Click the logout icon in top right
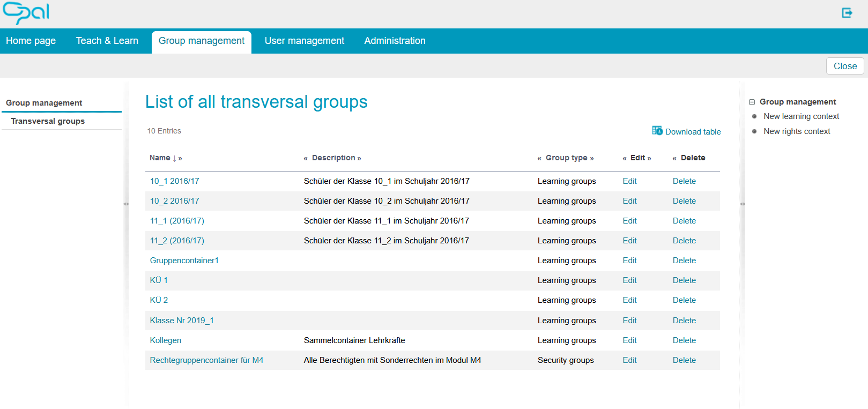This screenshot has height=409, width=868. point(847,13)
